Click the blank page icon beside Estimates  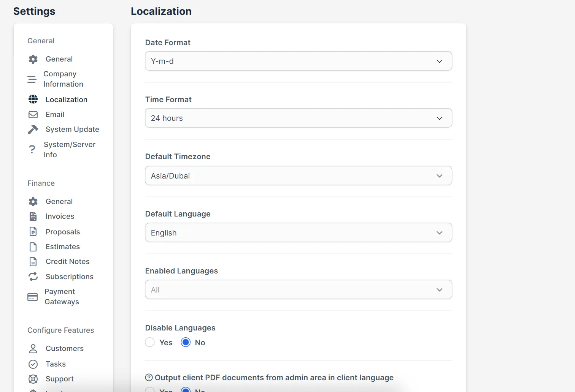(33, 247)
